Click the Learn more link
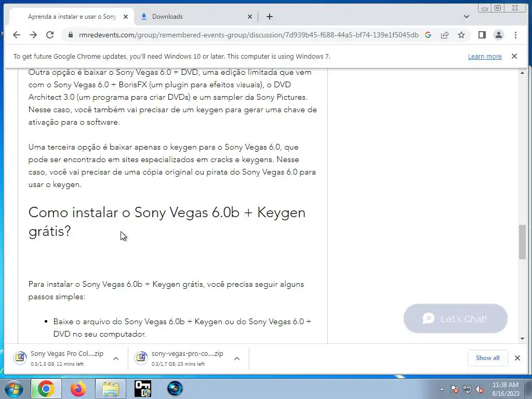This screenshot has width=532, height=399. click(485, 56)
